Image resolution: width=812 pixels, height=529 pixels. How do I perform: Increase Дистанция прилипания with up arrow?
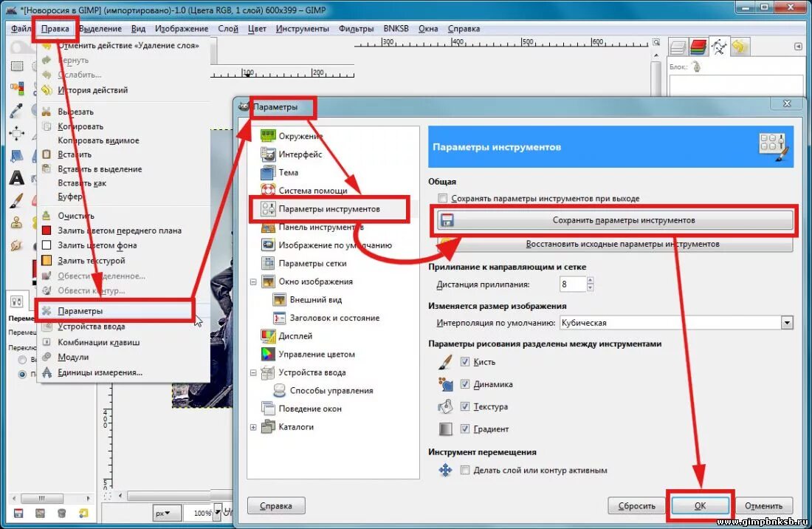(591, 280)
